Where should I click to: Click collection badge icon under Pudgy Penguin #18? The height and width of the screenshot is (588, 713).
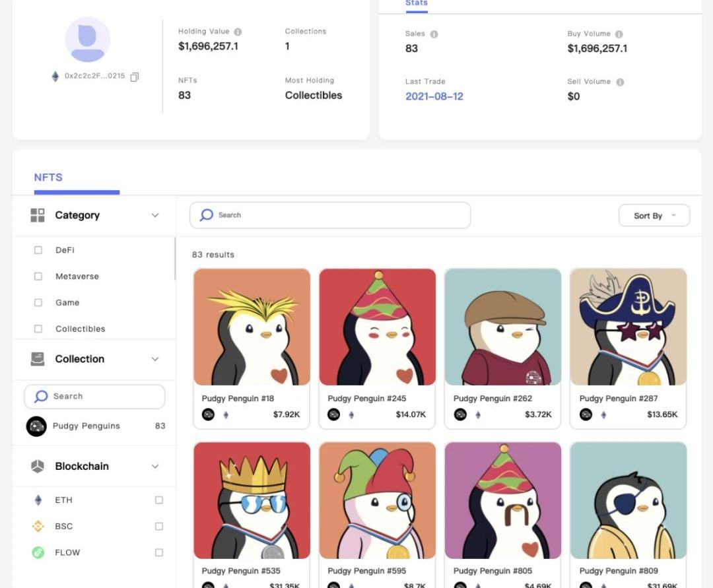pyautogui.click(x=208, y=414)
